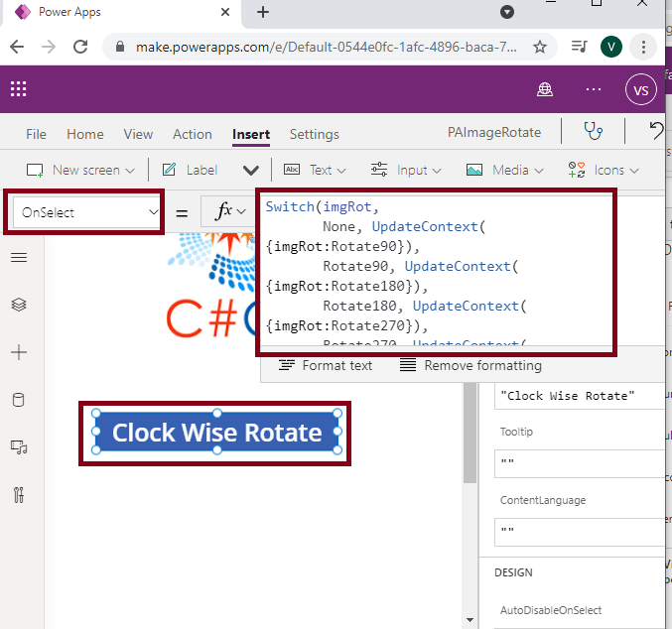
Task: Click the ContentLanguage label
Action: [543, 500]
